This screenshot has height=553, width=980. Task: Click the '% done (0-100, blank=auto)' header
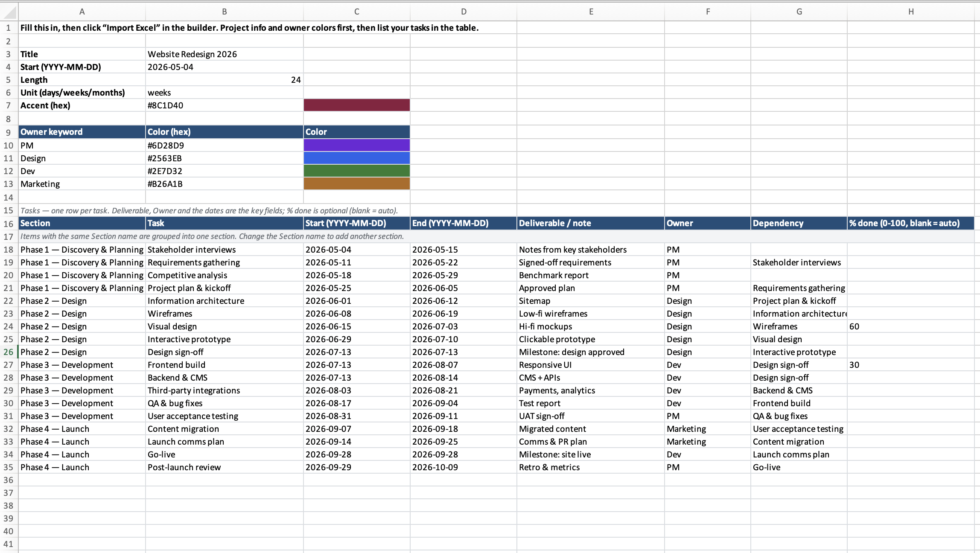click(x=911, y=223)
